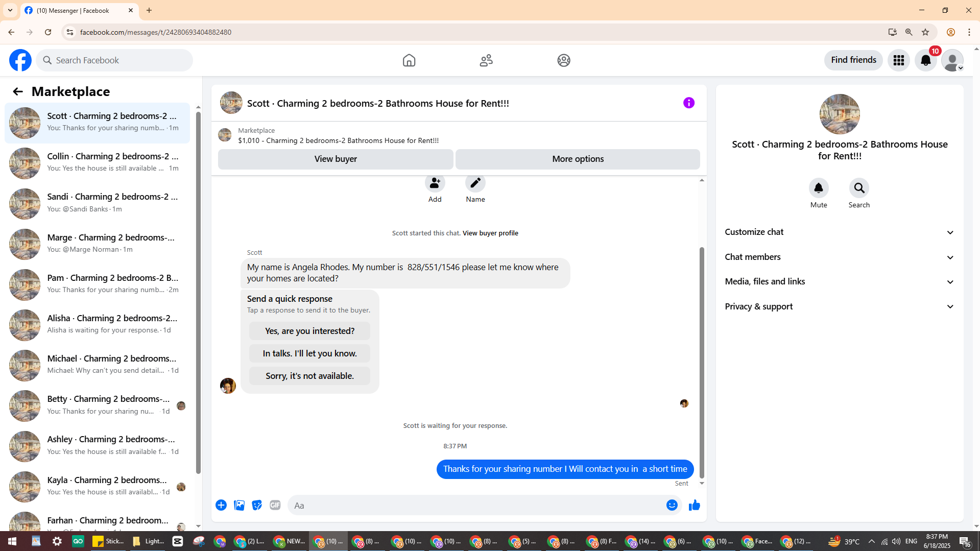Show hidden system tray icons

pos(871,541)
